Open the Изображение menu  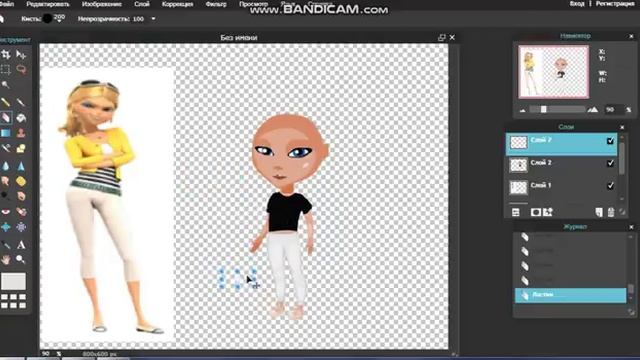click(x=102, y=4)
